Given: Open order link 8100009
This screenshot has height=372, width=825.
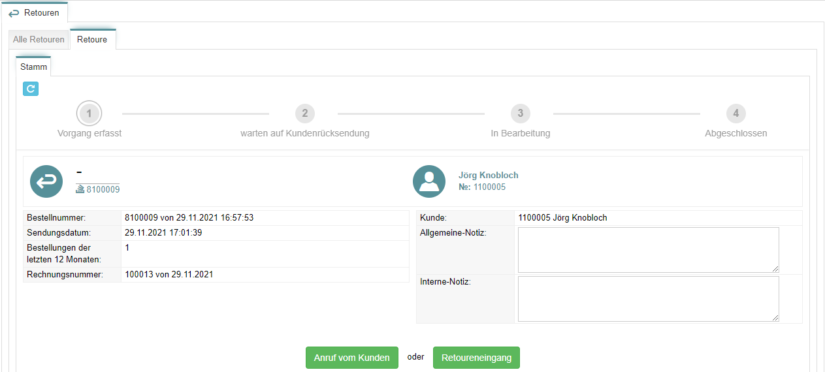Looking at the screenshot, I should pos(103,189).
